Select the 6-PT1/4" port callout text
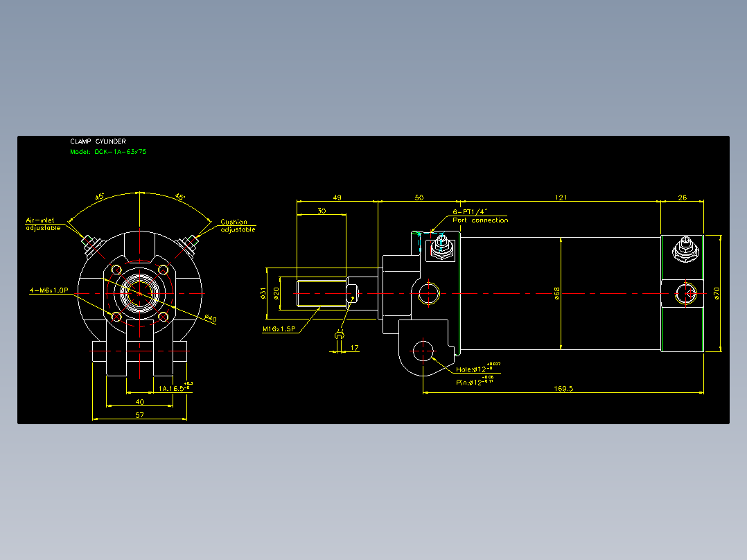Screen dimensions: 747x560 471,211
